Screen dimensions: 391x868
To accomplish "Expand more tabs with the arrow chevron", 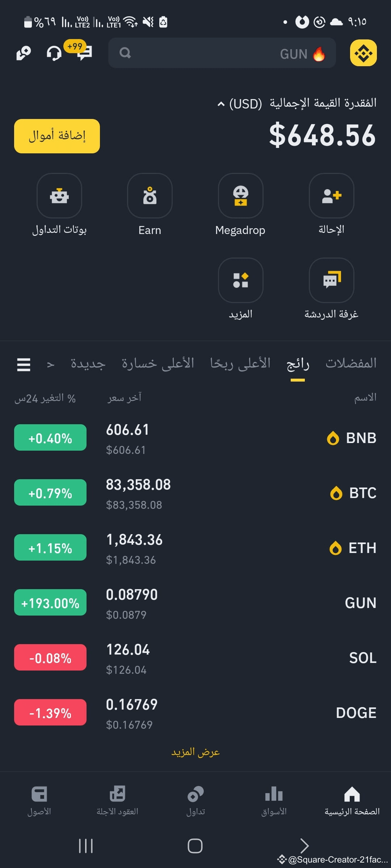I will click(x=51, y=365).
